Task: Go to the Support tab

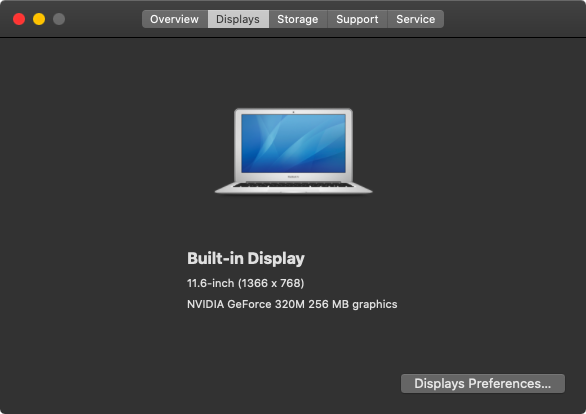Action: 357,19
